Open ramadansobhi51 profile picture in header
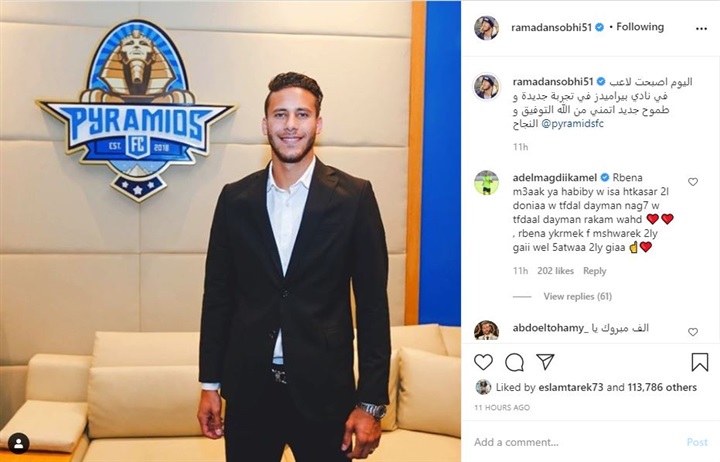The image size is (720, 462). coord(486,28)
